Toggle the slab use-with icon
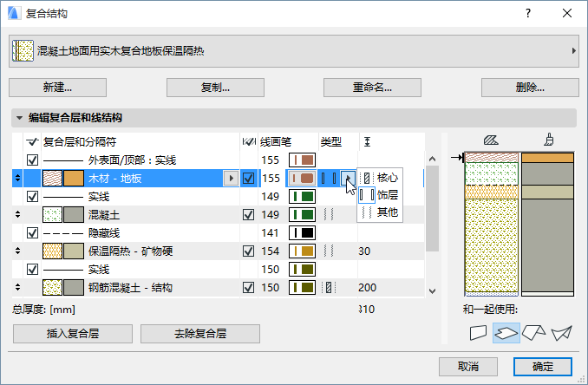 point(506,332)
